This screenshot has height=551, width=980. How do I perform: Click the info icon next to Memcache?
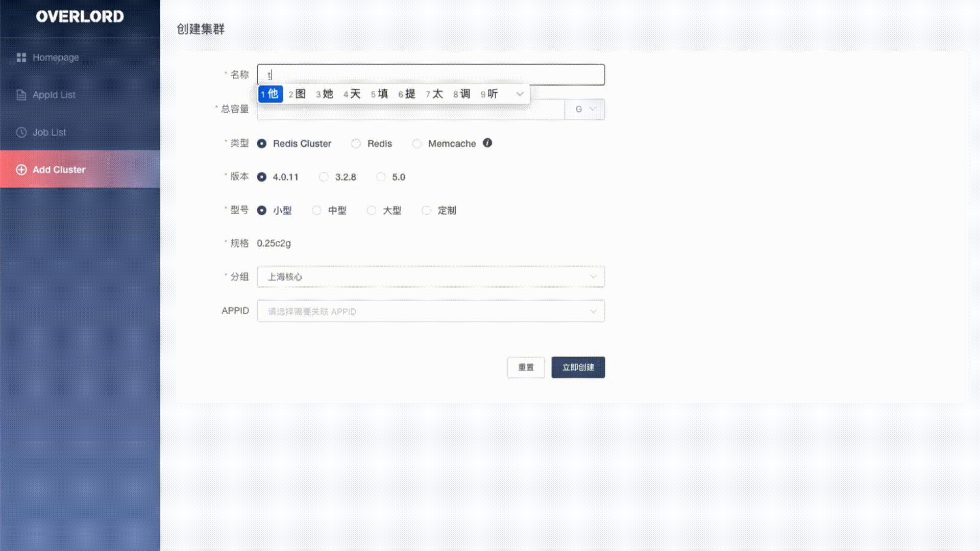pyautogui.click(x=487, y=143)
